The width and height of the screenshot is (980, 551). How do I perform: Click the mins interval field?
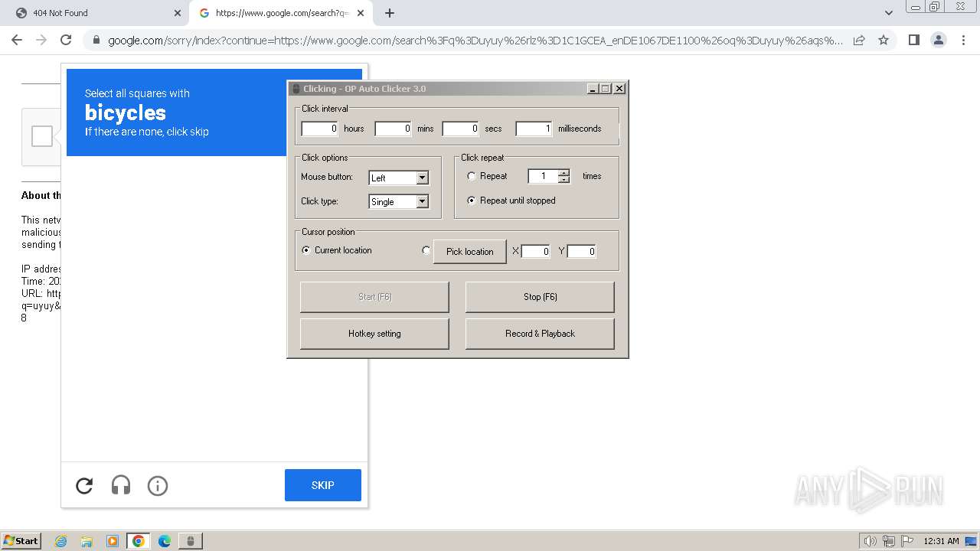tap(393, 129)
